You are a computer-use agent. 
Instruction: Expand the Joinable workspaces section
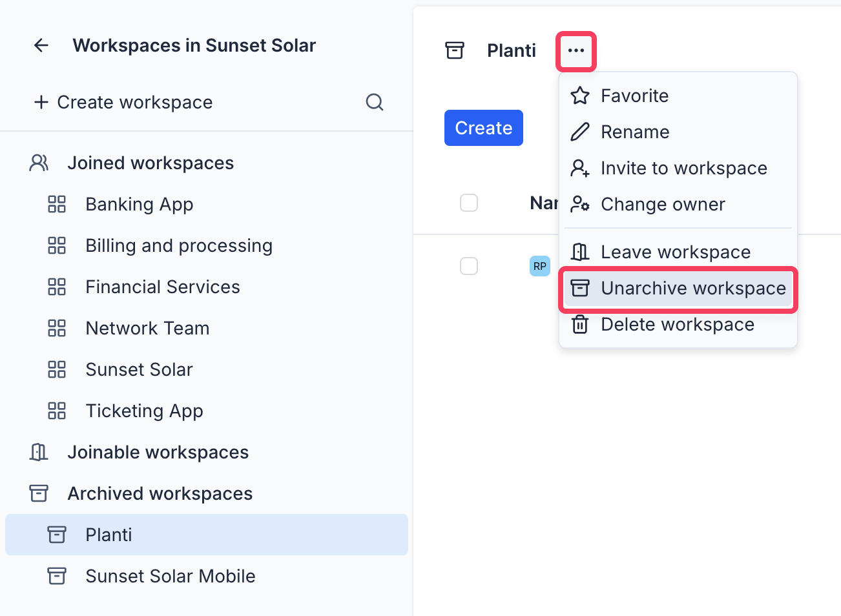(x=158, y=452)
